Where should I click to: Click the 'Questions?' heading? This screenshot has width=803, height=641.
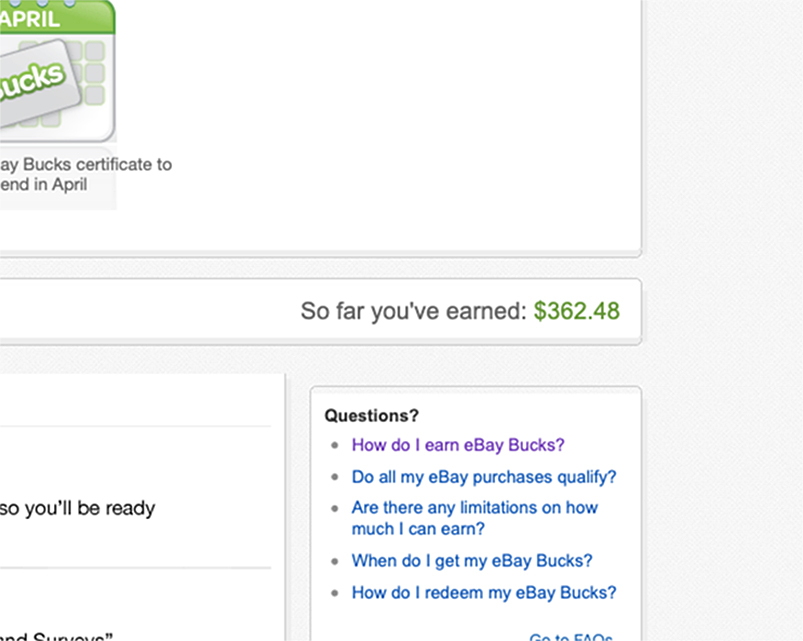tap(372, 415)
